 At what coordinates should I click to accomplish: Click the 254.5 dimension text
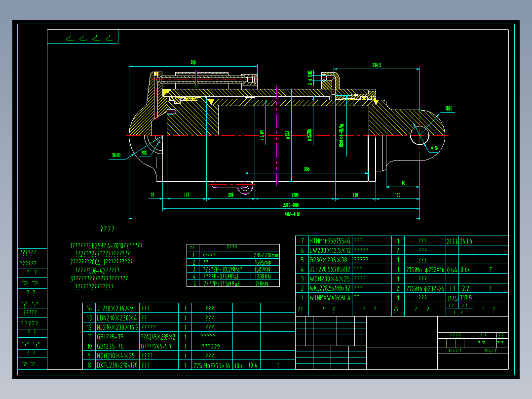[x=377, y=65]
